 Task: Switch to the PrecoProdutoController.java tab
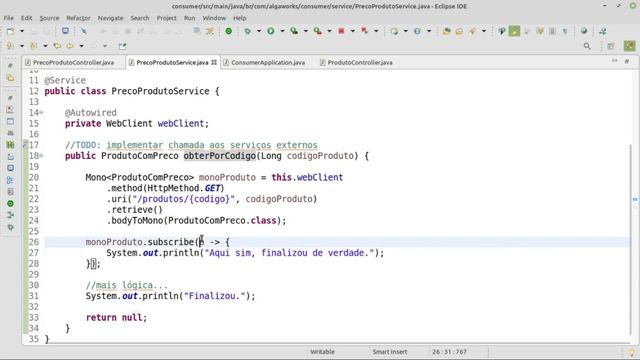pyautogui.click(x=73, y=62)
